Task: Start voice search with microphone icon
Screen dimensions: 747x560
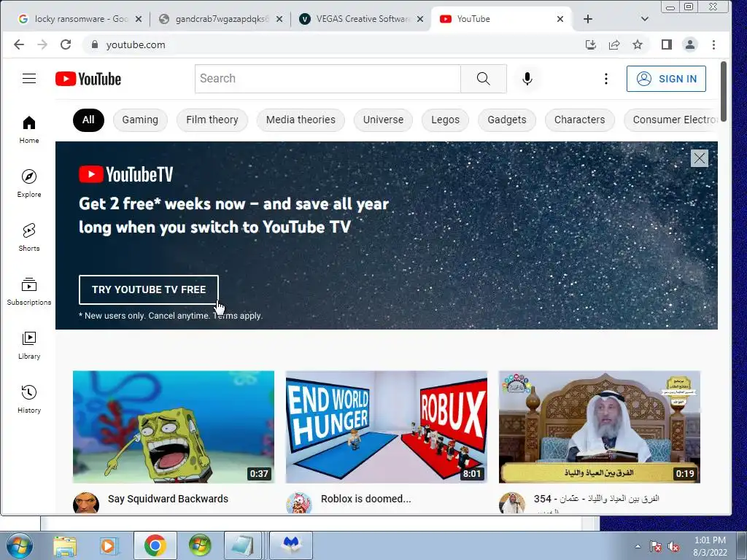Action: point(527,79)
